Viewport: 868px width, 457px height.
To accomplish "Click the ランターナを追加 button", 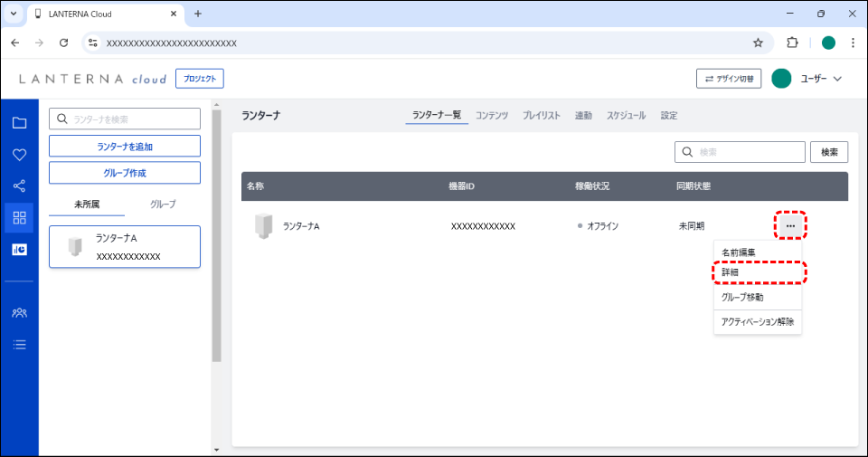I will 125,147.
